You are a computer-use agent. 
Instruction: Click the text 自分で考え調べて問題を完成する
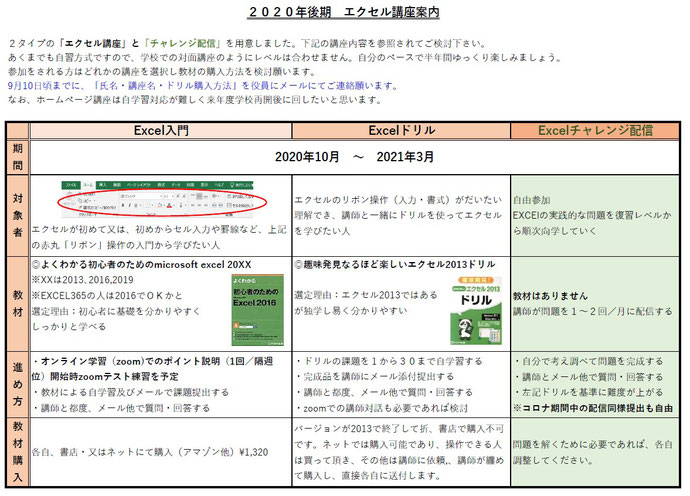(592, 362)
